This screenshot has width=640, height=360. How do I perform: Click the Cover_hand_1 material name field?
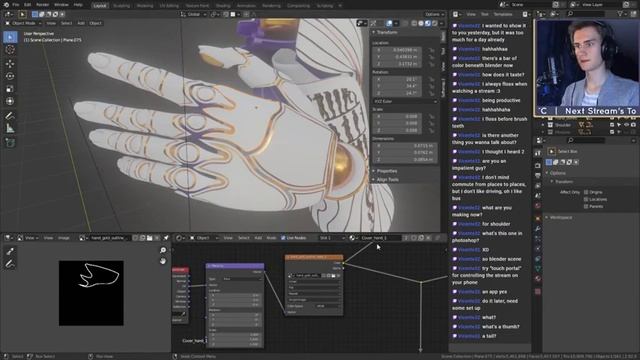(x=380, y=238)
